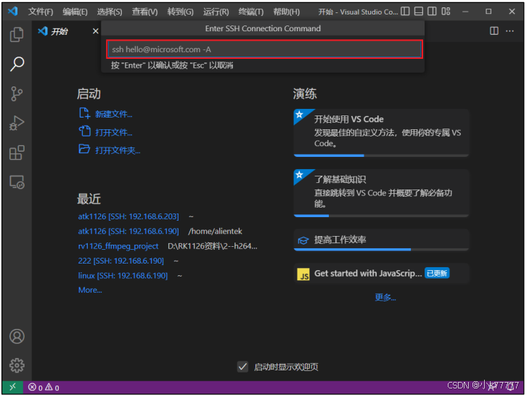Open the 终端(T) menu
Image resolution: width=532 pixels, height=395 pixels.
pyautogui.click(x=251, y=12)
